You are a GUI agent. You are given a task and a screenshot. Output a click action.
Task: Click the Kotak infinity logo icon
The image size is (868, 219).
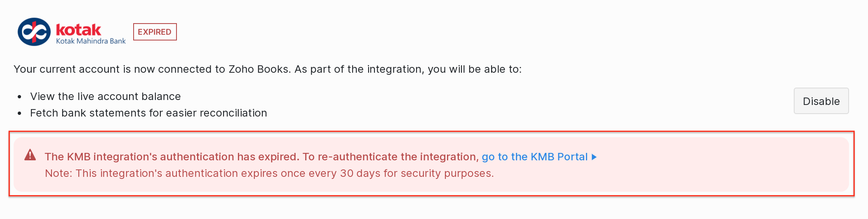pyautogui.click(x=34, y=32)
